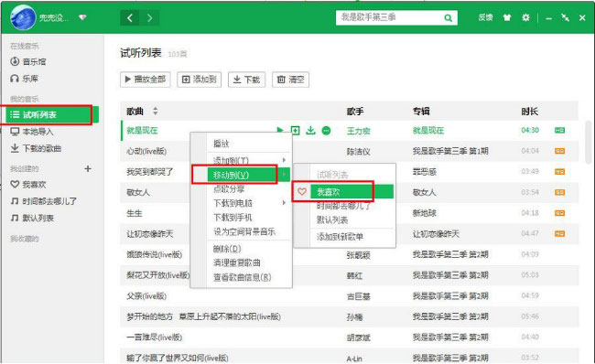Select 我喜欢 in the move-to submenu
This screenshot has width=595, height=364.
click(x=352, y=192)
